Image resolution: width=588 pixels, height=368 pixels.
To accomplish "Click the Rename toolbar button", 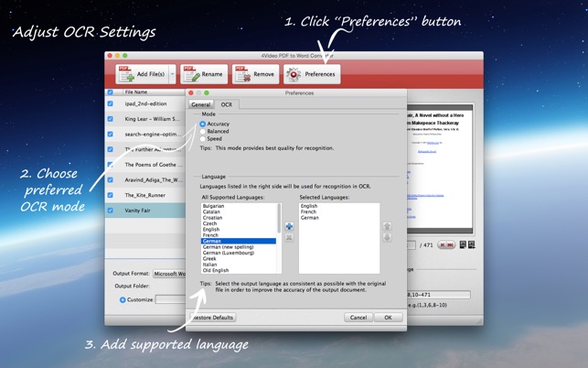I will point(204,74).
